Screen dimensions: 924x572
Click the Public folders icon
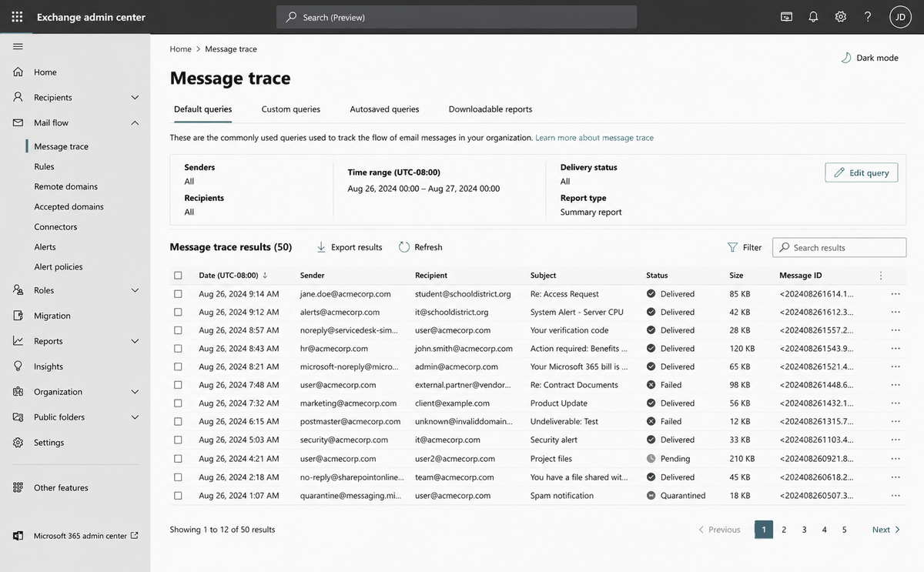tap(18, 417)
